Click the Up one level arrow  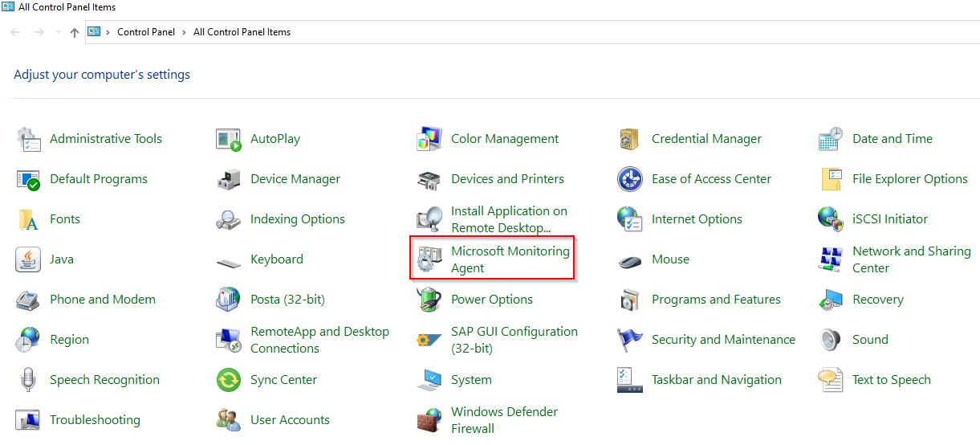(75, 32)
